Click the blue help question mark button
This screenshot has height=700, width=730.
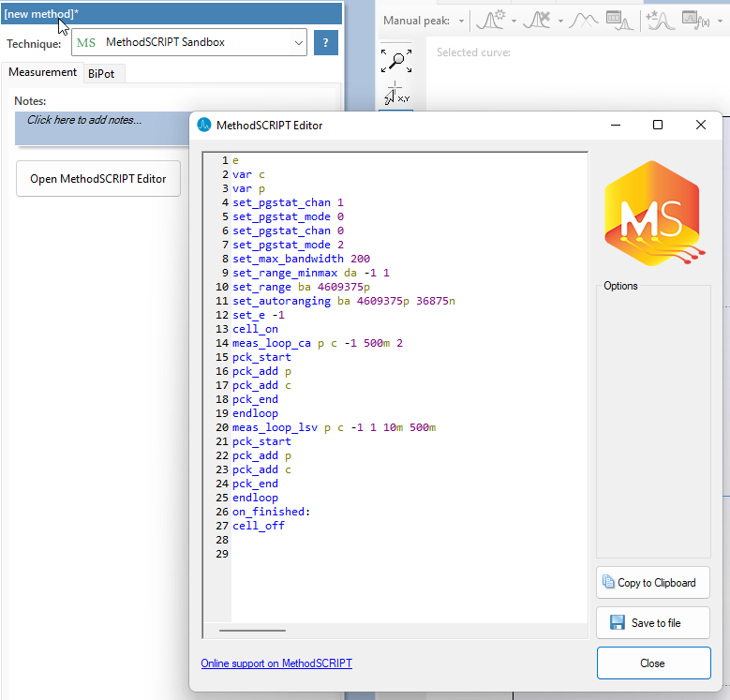tap(325, 42)
